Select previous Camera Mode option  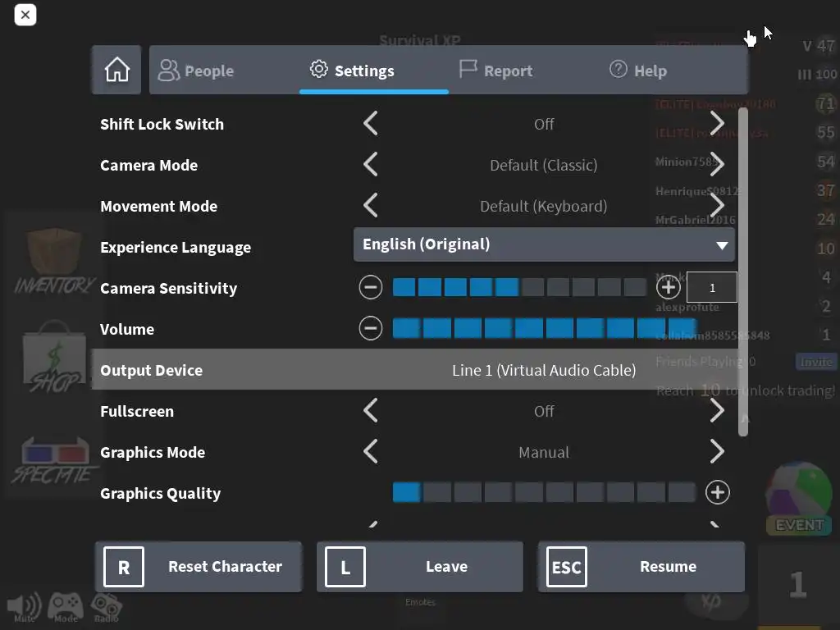coord(371,164)
